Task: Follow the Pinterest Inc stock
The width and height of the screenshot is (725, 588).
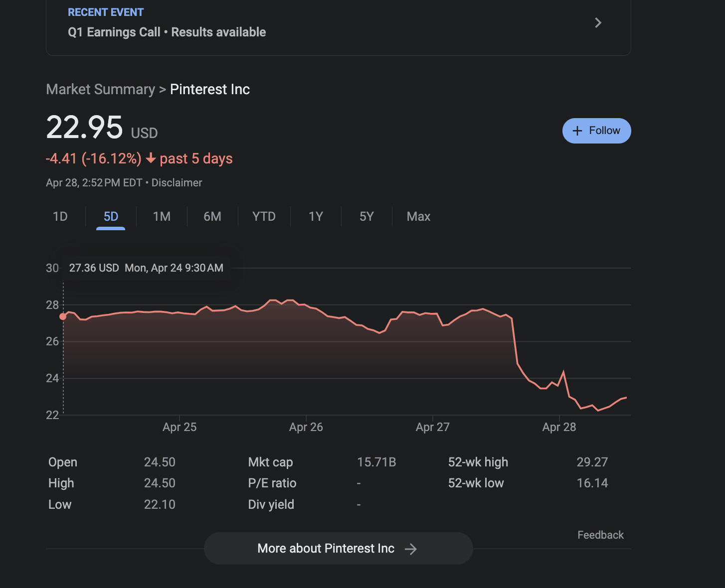Action: [596, 131]
